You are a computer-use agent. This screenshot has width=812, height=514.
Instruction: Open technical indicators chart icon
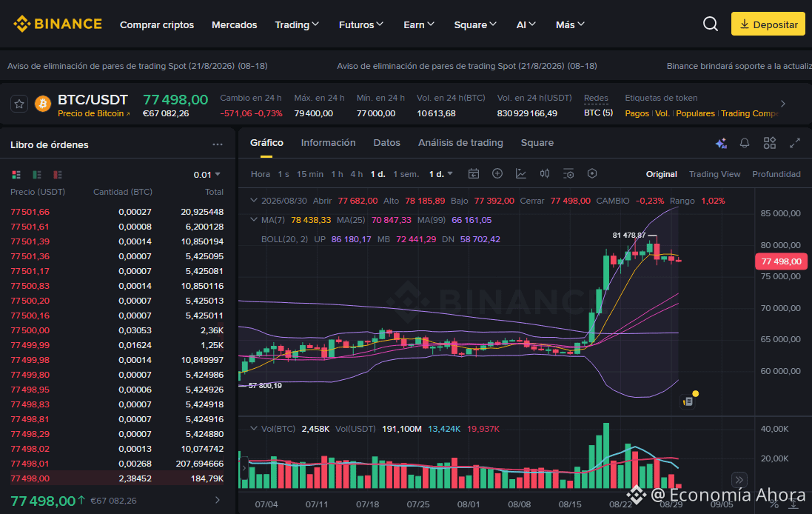tap(521, 173)
